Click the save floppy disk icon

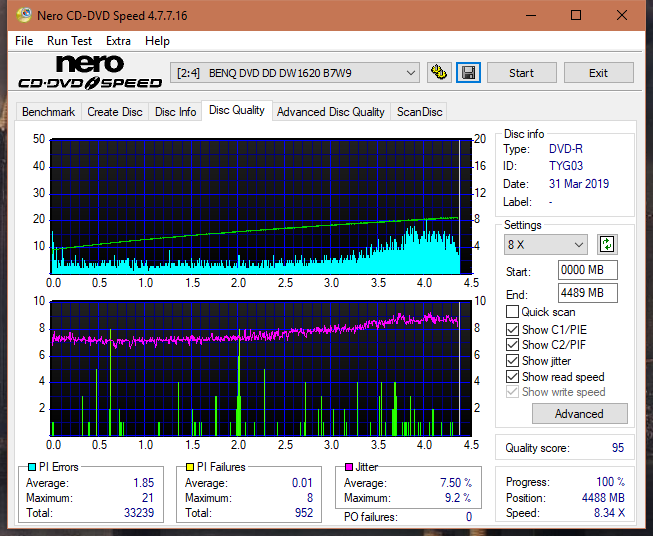coord(468,73)
